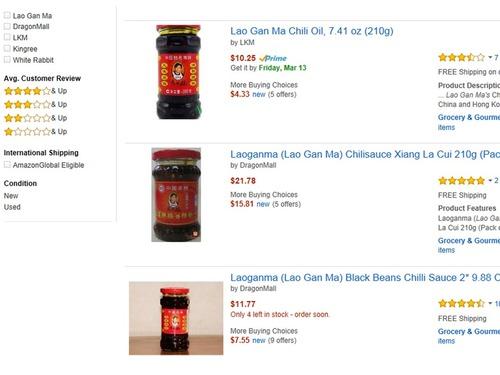Open star rating of Lao Gan Ma Chili Oil
The height and width of the screenshot is (375, 500).
[461, 57]
